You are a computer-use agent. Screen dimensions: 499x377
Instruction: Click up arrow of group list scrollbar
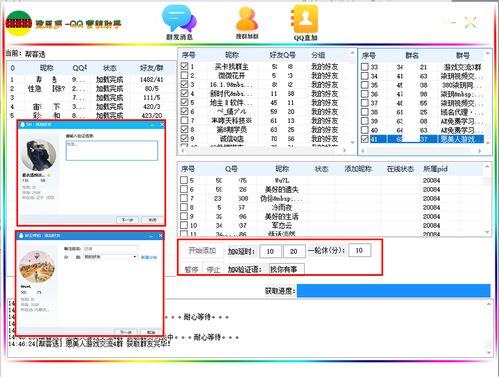488,53
